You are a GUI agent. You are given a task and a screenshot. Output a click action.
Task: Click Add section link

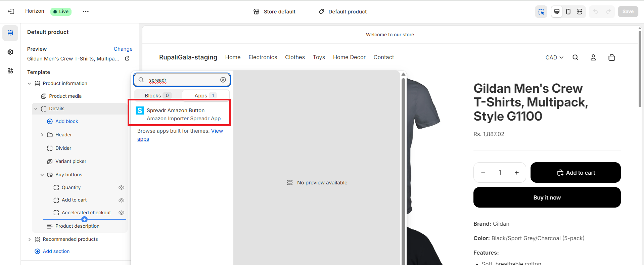[x=52, y=251]
